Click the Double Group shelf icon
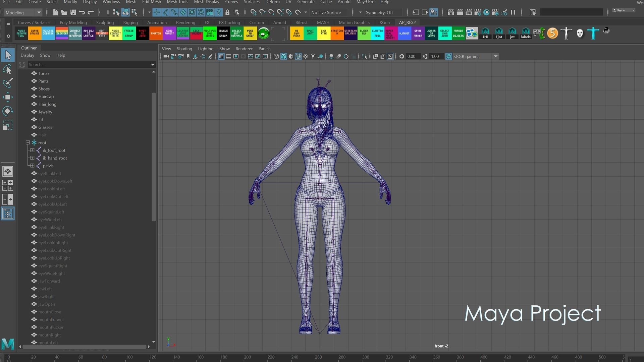Screen dimensions: 644x362 (x=223, y=33)
